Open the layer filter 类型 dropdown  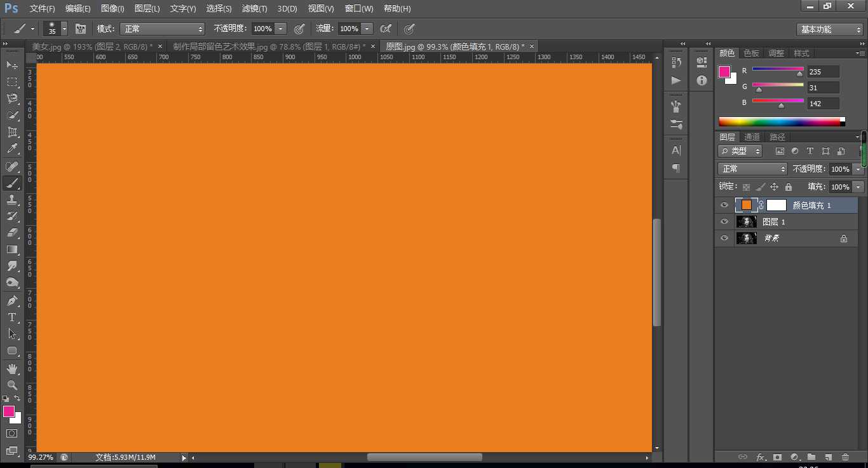pos(740,151)
